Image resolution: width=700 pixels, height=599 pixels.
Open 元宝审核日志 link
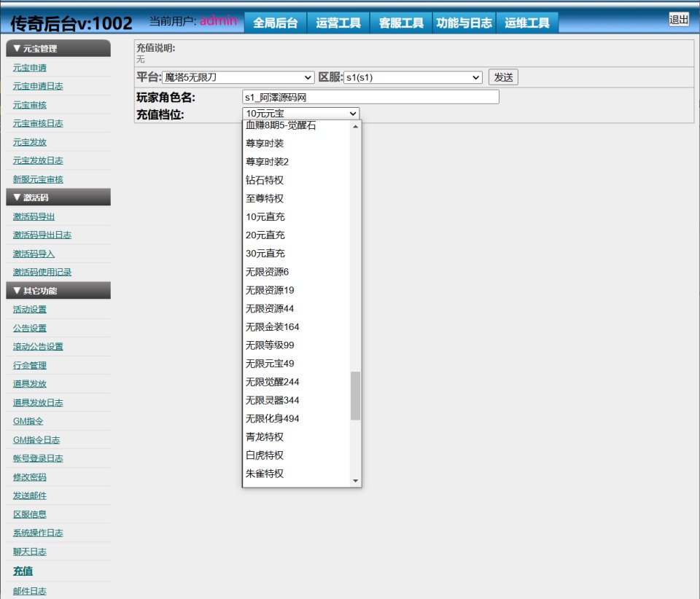pyautogui.click(x=38, y=123)
